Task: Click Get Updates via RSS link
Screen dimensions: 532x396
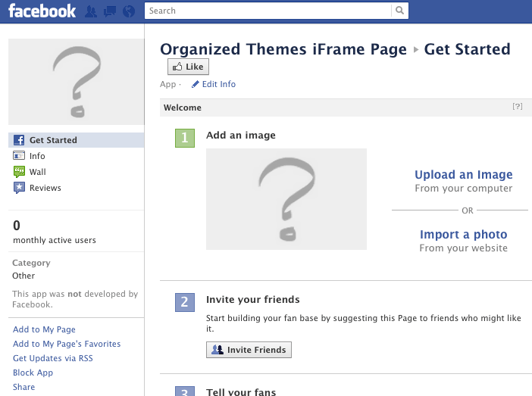Action: click(x=53, y=358)
